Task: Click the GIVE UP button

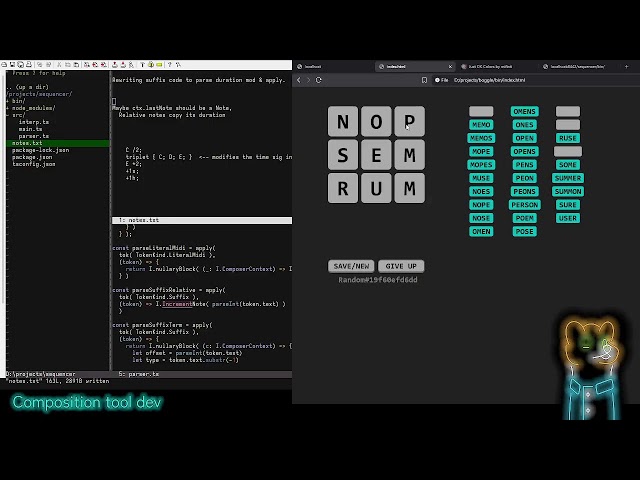Action: (x=401, y=266)
